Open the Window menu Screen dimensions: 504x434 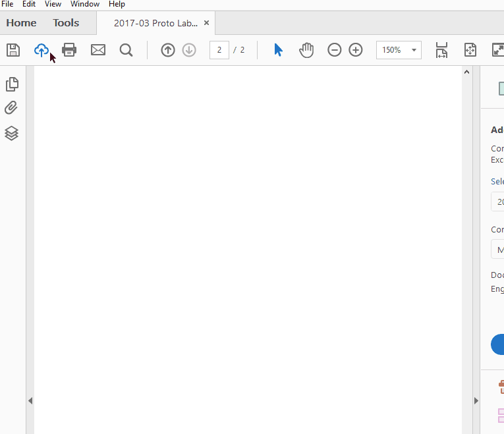point(85,4)
